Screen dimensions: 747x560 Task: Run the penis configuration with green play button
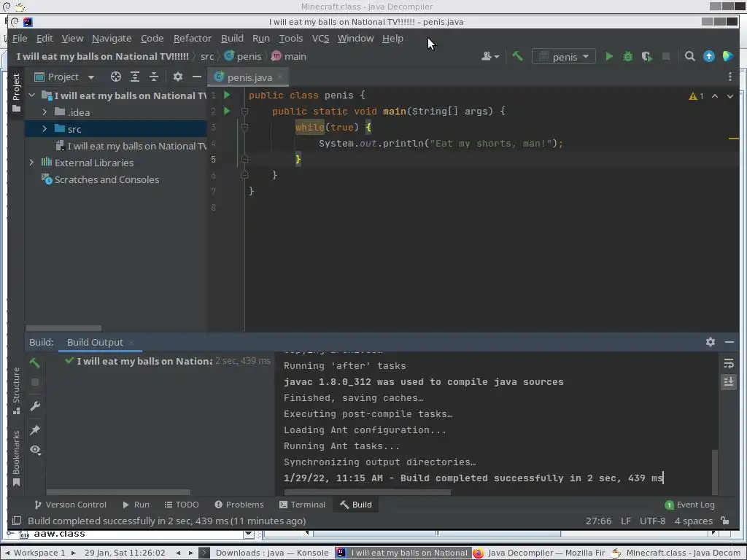tap(609, 56)
